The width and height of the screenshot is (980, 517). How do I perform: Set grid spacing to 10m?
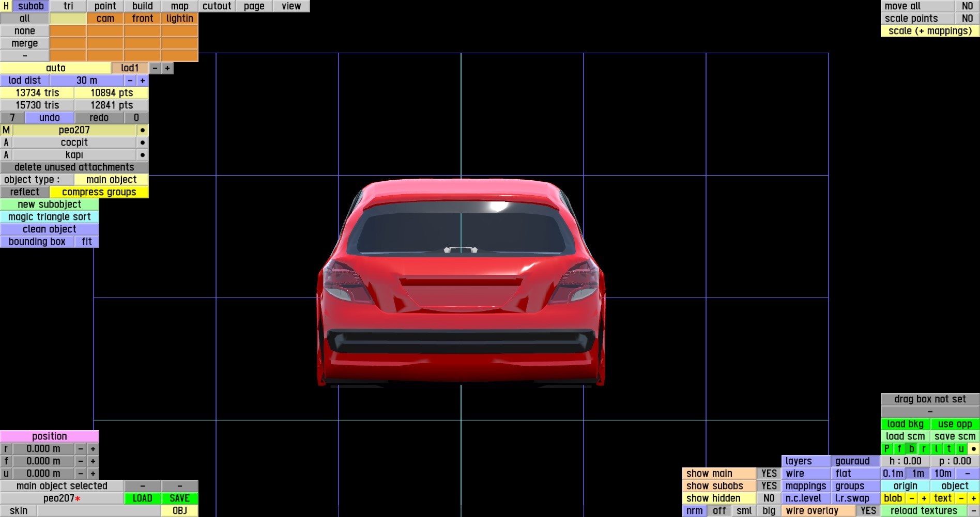coord(943,474)
